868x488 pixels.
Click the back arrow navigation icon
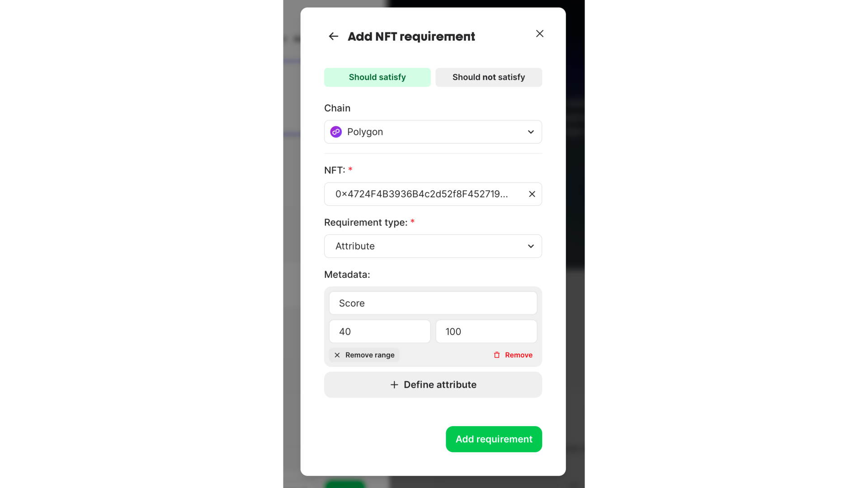(x=334, y=36)
